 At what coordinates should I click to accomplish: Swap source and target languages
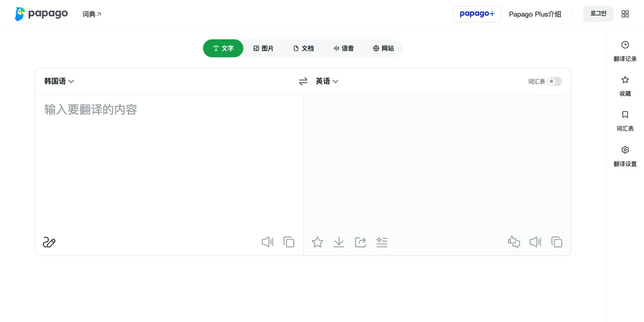click(x=303, y=81)
